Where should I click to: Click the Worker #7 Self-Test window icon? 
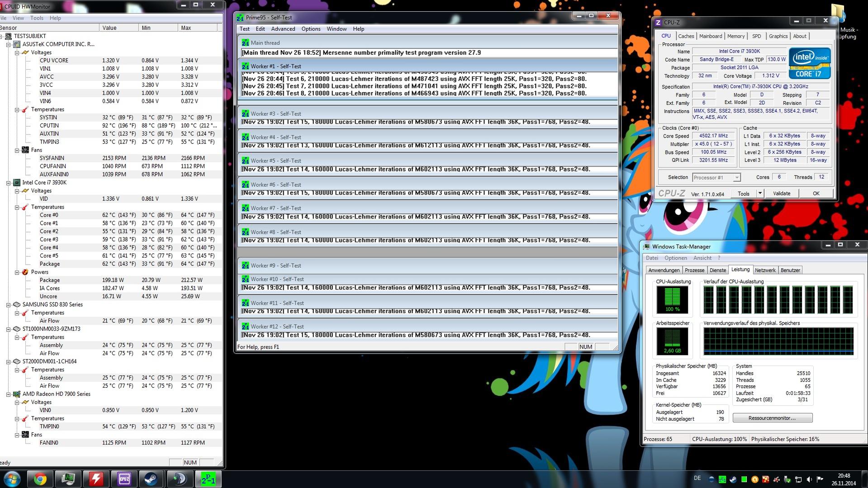point(245,208)
